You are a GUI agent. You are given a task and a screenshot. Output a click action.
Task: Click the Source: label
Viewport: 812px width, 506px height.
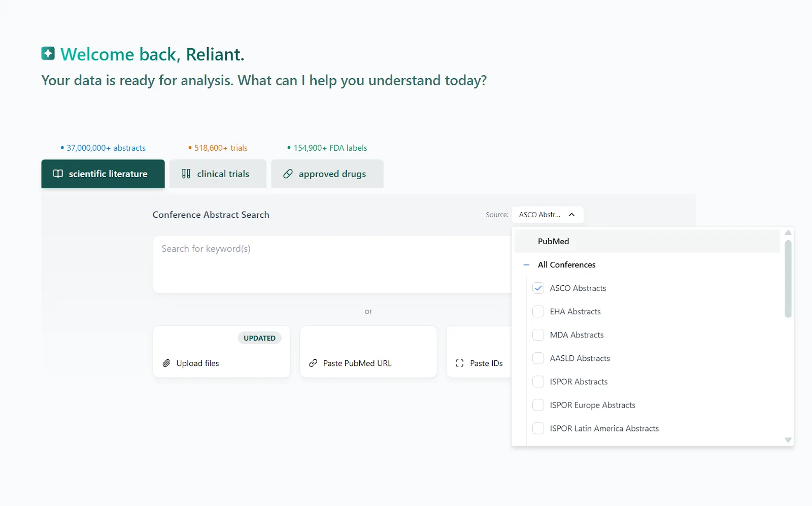point(497,215)
